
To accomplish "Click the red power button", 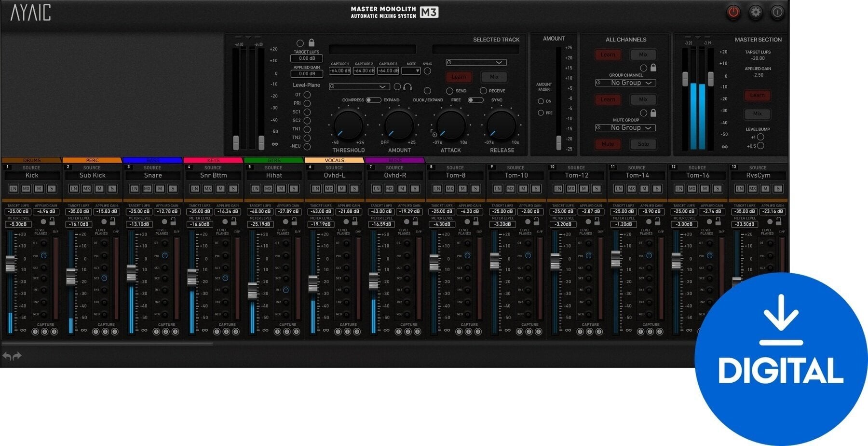I will point(733,12).
